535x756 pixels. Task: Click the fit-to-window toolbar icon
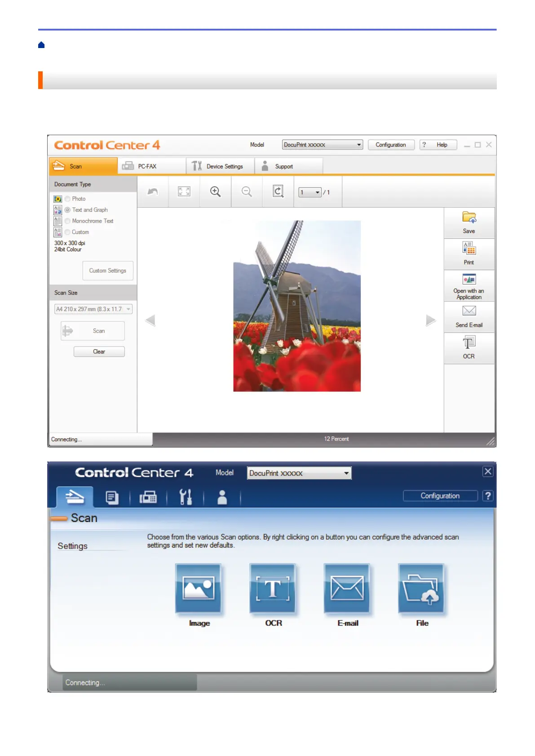[x=184, y=192]
